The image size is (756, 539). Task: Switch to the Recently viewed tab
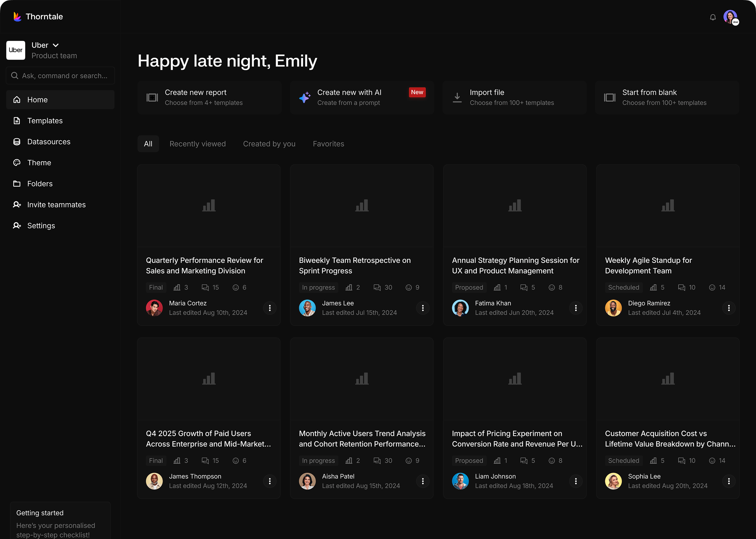click(198, 144)
